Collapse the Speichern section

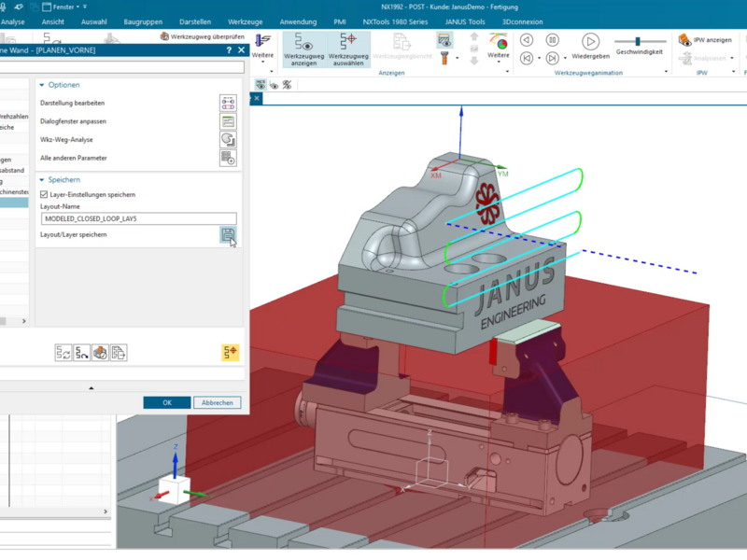click(42, 180)
